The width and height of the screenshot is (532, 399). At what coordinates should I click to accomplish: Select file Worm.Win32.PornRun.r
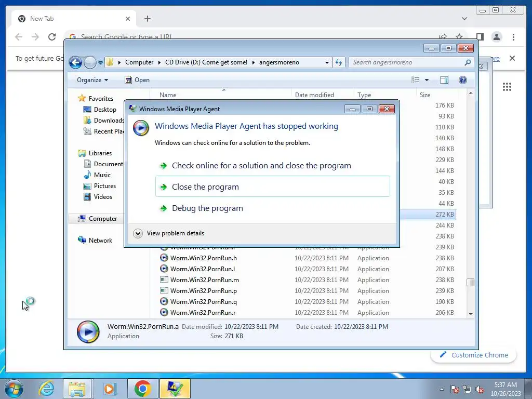(203, 312)
